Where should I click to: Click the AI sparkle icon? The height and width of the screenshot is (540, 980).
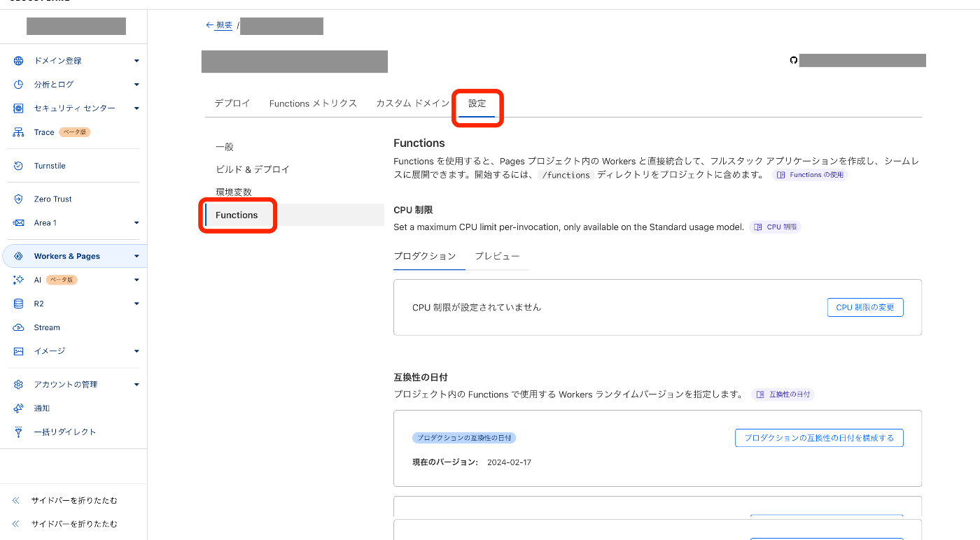pos(19,280)
